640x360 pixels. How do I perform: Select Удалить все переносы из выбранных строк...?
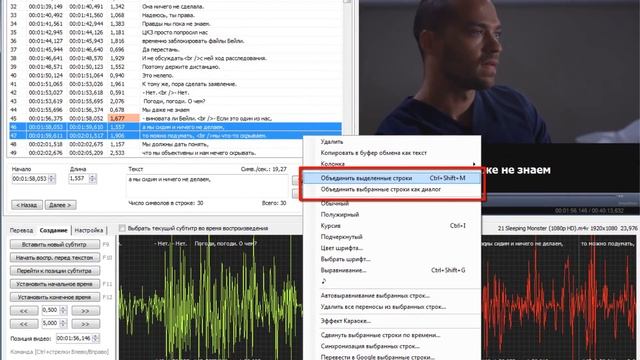383,307
